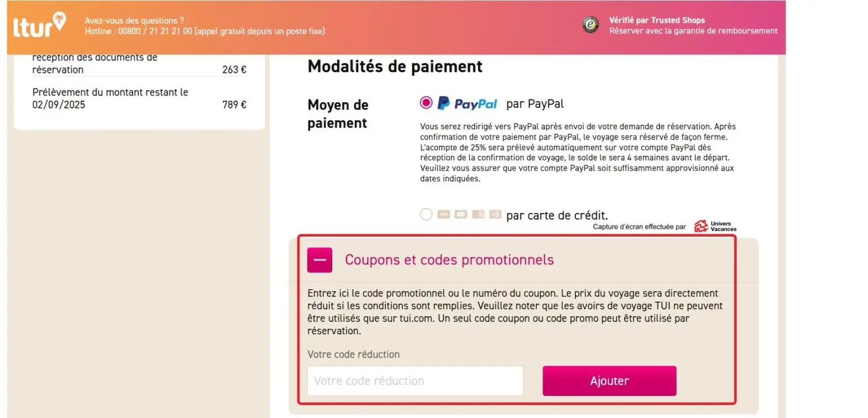Click the 'par PayPal' label
This screenshot has height=418, width=868.
coord(535,103)
